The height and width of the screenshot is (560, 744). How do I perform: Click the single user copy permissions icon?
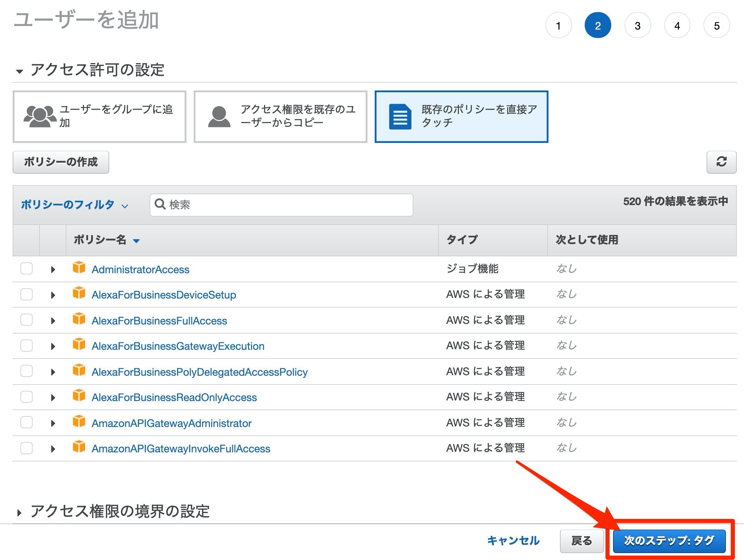click(x=219, y=117)
